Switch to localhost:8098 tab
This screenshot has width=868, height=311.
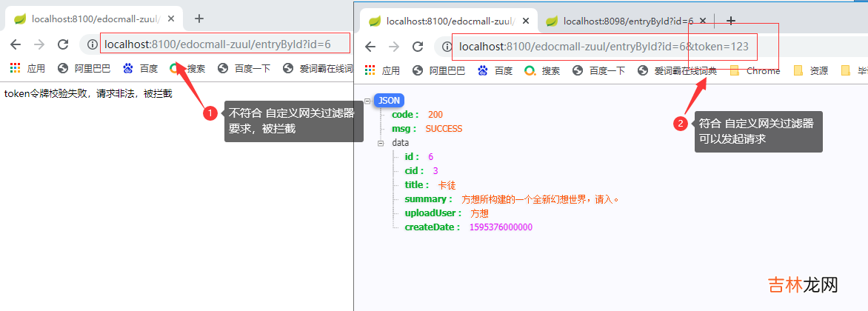pos(621,21)
